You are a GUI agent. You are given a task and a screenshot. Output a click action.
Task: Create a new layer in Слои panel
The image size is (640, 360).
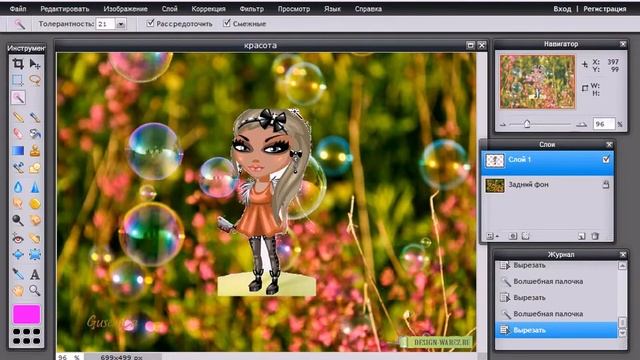(582, 236)
